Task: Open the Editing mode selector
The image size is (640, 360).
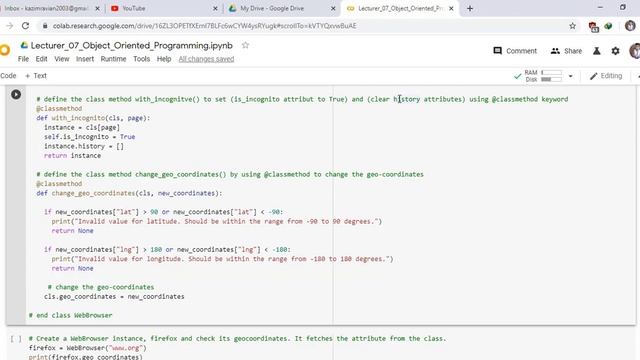Action: [606, 76]
